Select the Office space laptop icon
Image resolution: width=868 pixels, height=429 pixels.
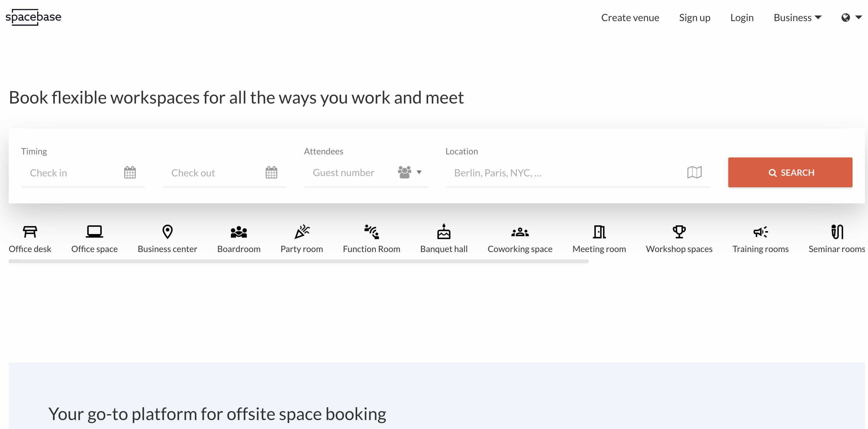click(94, 232)
